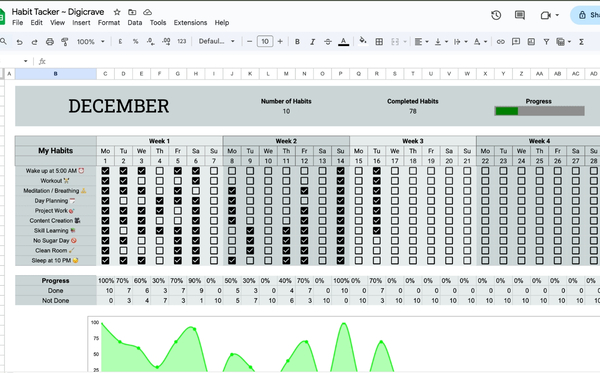
Task: Open the font family dropdown
Action: click(x=216, y=41)
